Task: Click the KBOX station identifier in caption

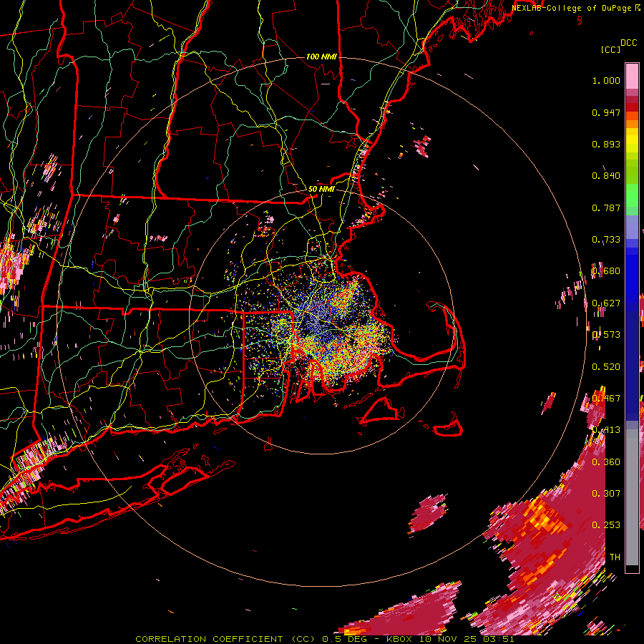Action: pos(399,639)
